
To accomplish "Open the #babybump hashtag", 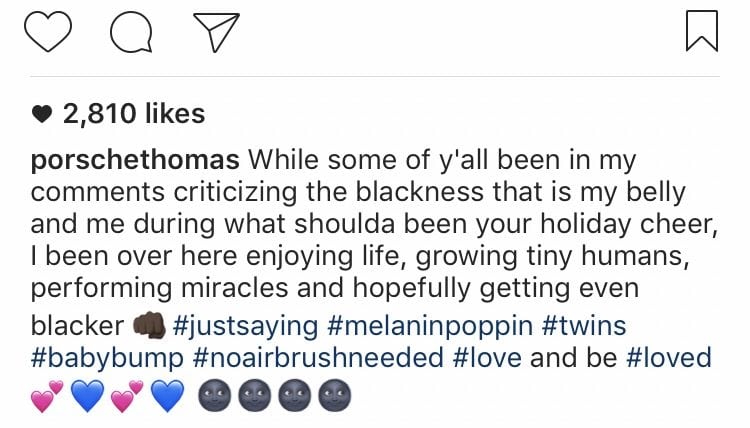I will point(104,357).
